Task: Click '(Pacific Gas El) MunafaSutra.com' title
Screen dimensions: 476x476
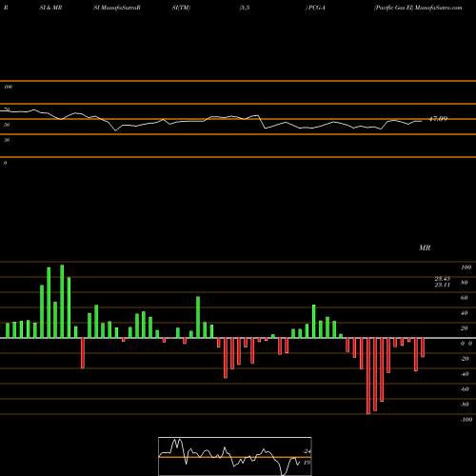Action: (x=418, y=8)
